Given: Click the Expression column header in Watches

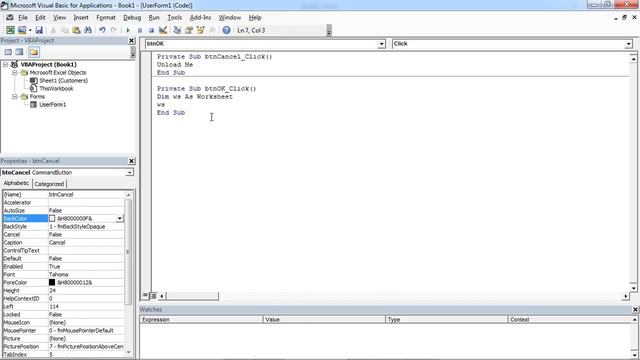Looking at the screenshot, I should pos(201,320).
